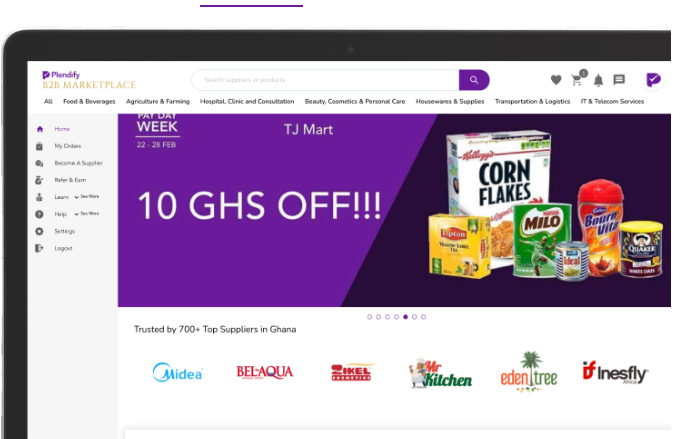Image resolution: width=683 pixels, height=439 pixels.
Task: Open the wishlist heart icon
Action: point(556,80)
